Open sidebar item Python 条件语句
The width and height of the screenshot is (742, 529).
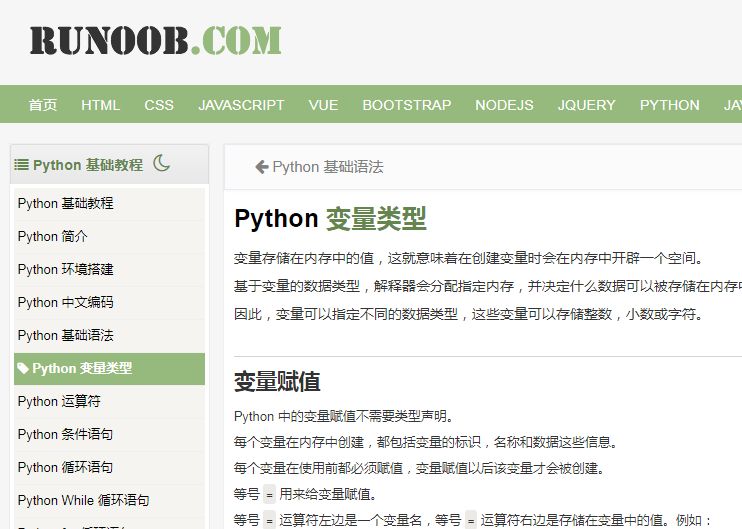coord(109,434)
